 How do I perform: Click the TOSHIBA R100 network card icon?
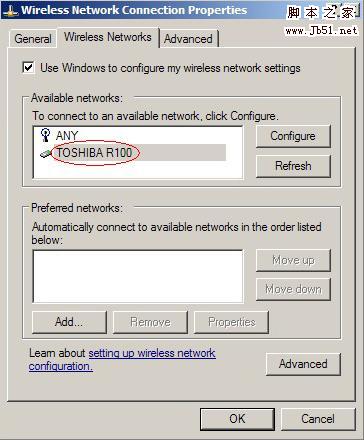[45, 153]
